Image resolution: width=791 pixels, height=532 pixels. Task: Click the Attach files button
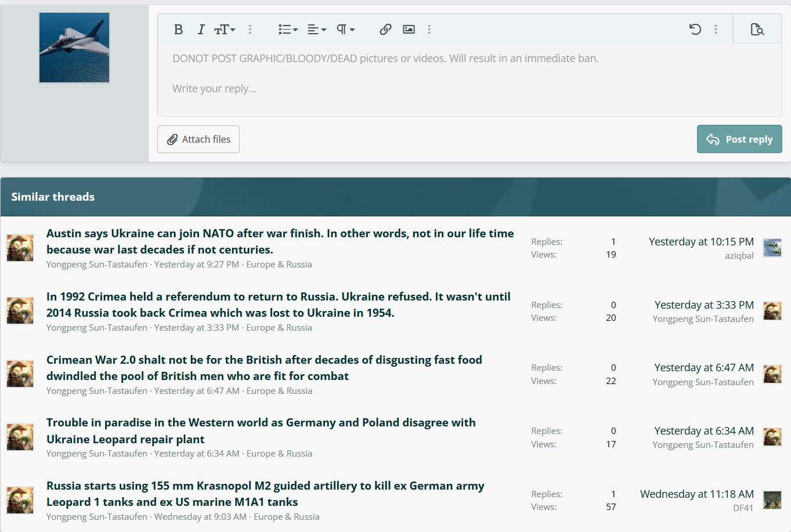click(x=198, y=139)
